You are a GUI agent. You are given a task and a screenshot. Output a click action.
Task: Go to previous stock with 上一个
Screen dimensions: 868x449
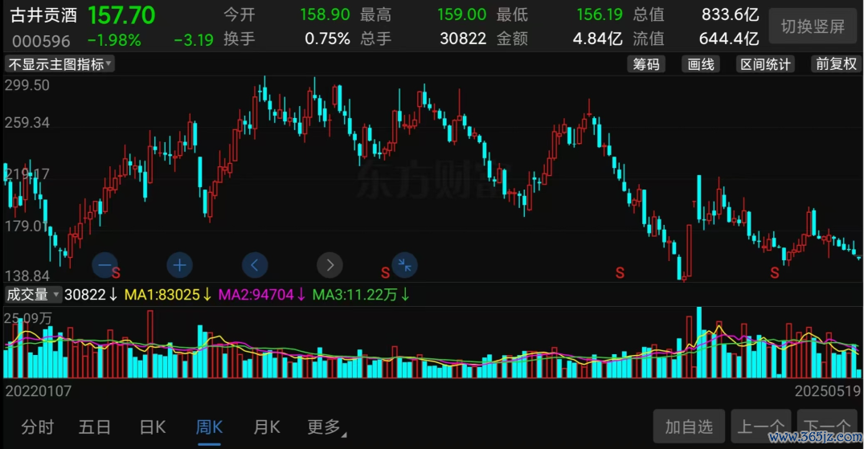tap(760, 427)
